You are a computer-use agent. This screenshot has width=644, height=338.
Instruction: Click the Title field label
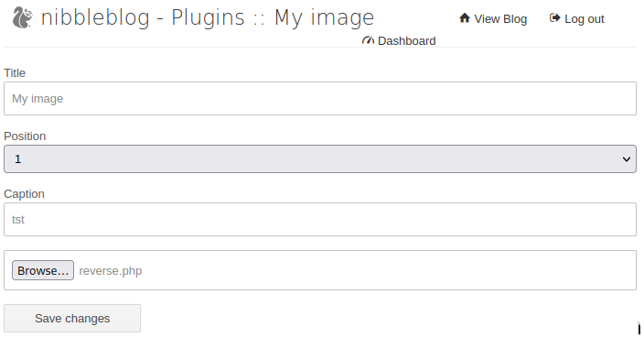[15, 72]
